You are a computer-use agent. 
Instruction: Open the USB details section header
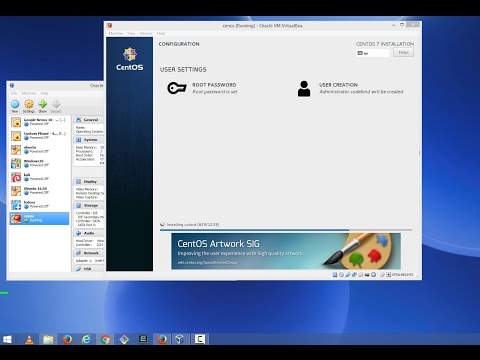coord(88,269)
